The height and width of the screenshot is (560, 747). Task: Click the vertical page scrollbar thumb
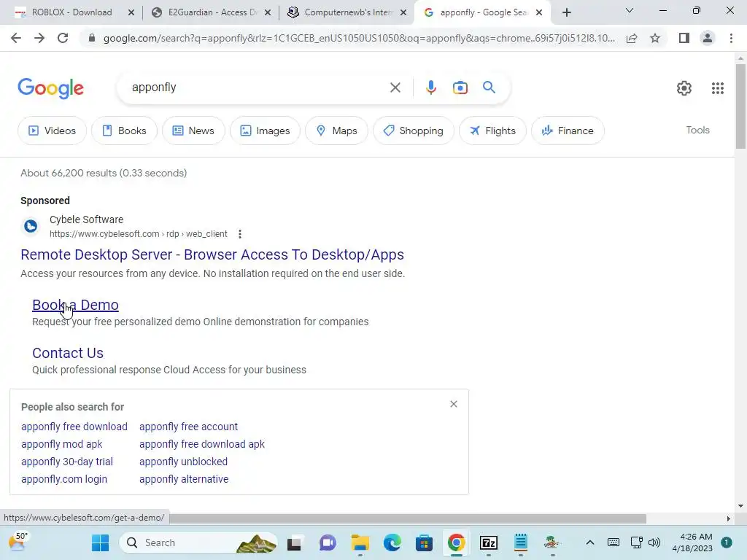(740, 106)
